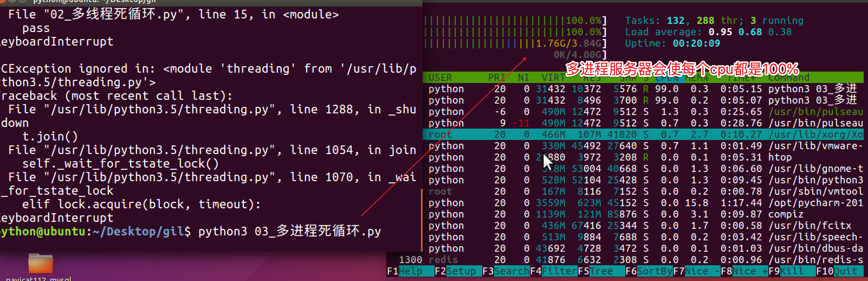This screenshot has height=281, width=868.
Task: Click the Load average 0.95 0.68 0.38 text
Action: [x=708, y=32]
